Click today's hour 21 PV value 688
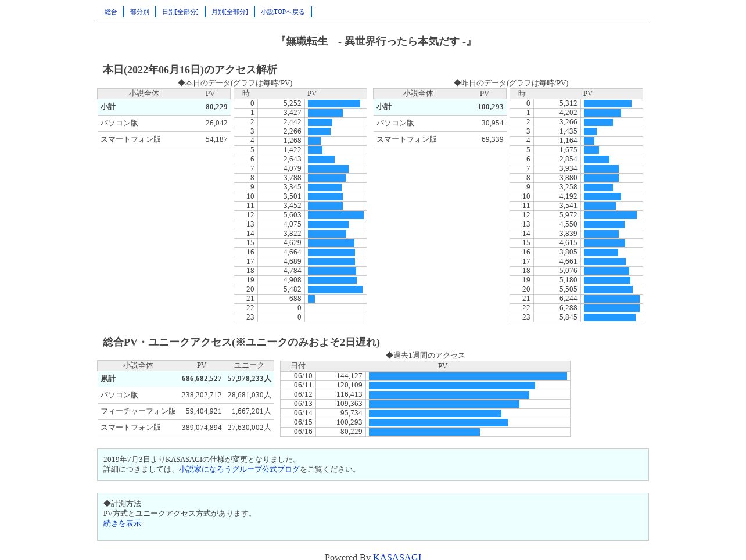Image resolution: width=746 pixels, height=560 pixels. point(295,299)
